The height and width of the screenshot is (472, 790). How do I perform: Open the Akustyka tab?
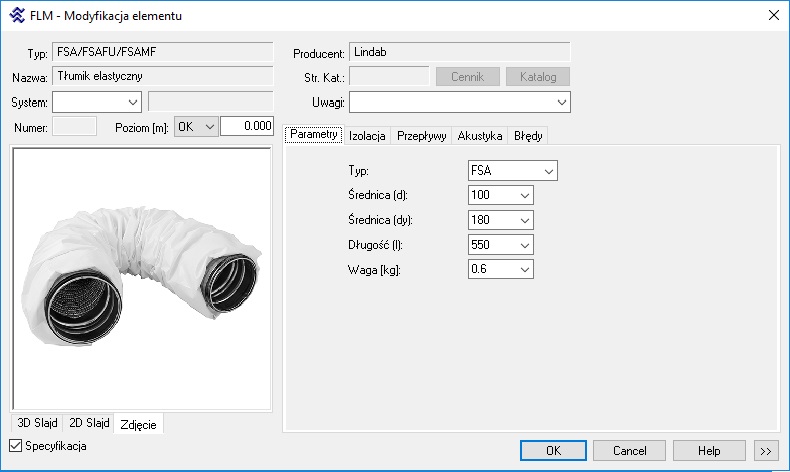[x=480, y=136]
